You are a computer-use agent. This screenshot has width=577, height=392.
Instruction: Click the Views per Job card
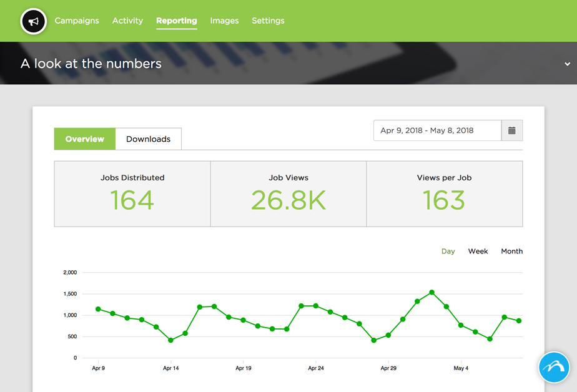coord(444,192)
